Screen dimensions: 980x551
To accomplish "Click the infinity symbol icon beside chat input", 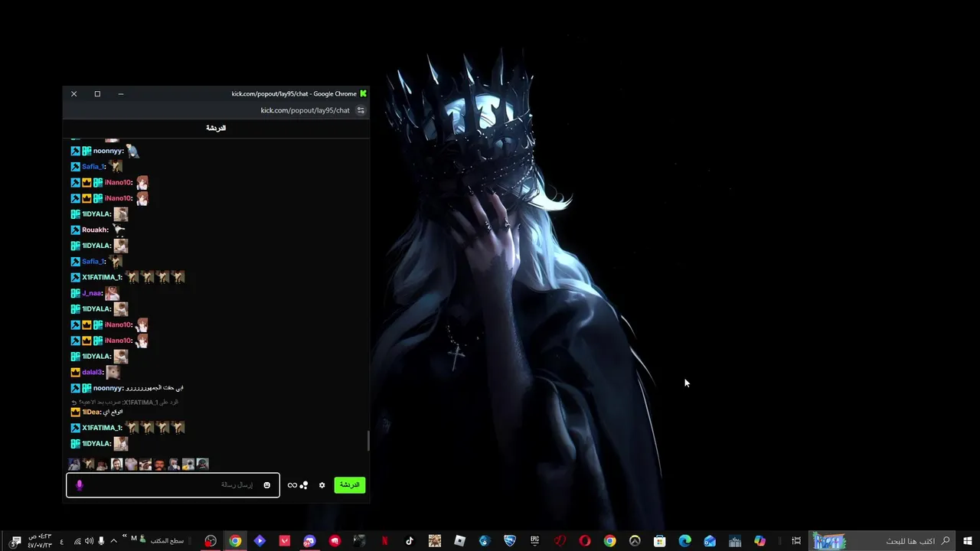I will 292,485.
